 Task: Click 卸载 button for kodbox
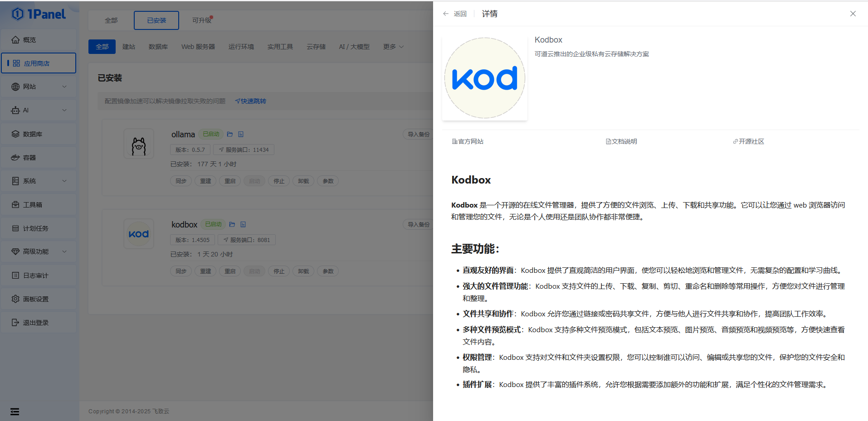click(303, 271)
